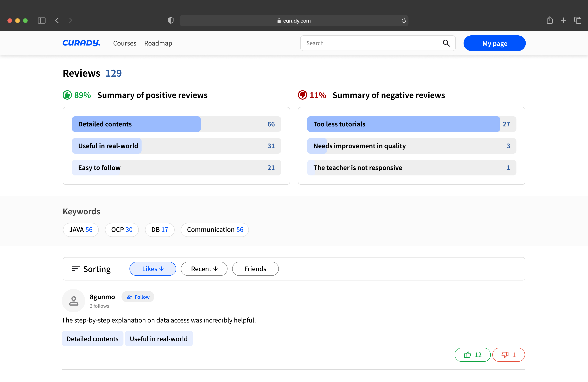Toggle the browser sidebar icon
This screenshot has height=382, width=588.
41,20
